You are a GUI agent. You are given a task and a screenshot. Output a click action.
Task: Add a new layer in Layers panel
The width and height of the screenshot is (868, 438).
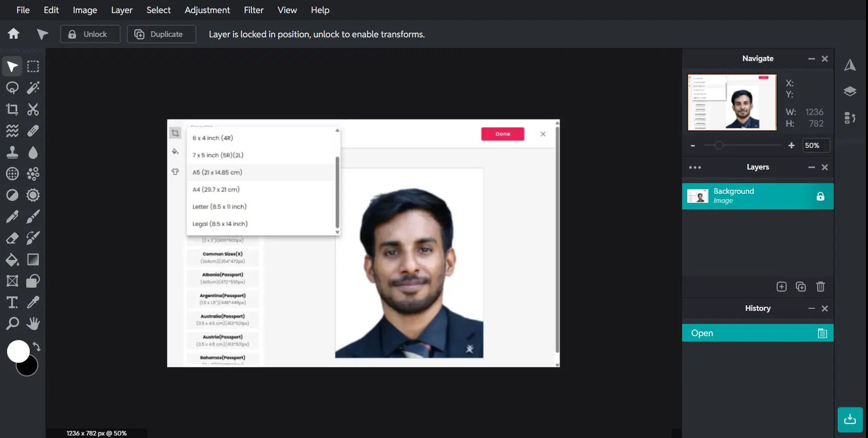tap(782, 287)
